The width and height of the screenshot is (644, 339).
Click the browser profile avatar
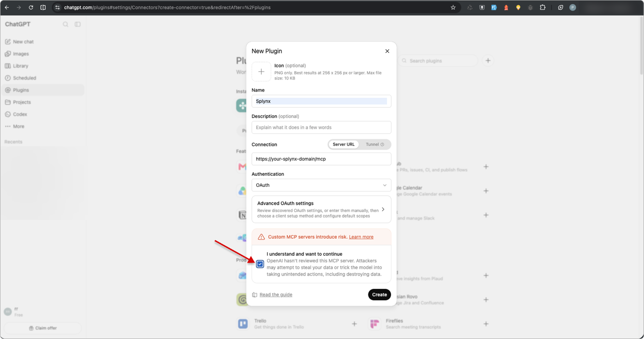pos(573,7)
